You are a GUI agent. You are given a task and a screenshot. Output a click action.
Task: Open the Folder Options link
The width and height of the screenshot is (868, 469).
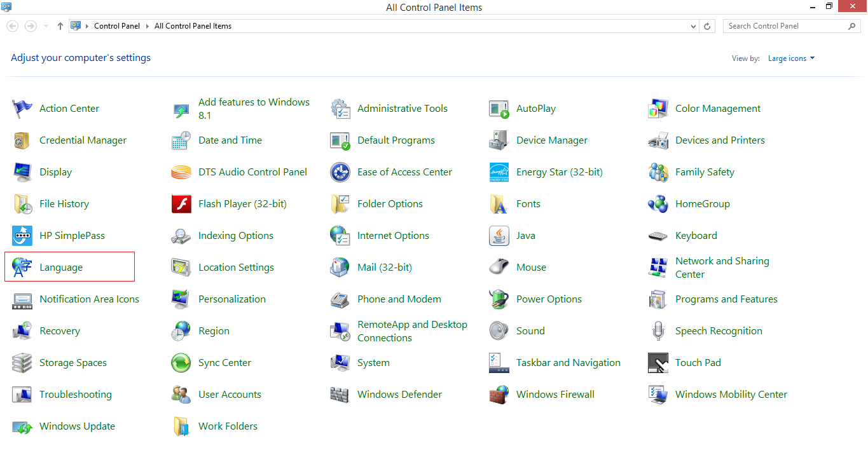390,204
